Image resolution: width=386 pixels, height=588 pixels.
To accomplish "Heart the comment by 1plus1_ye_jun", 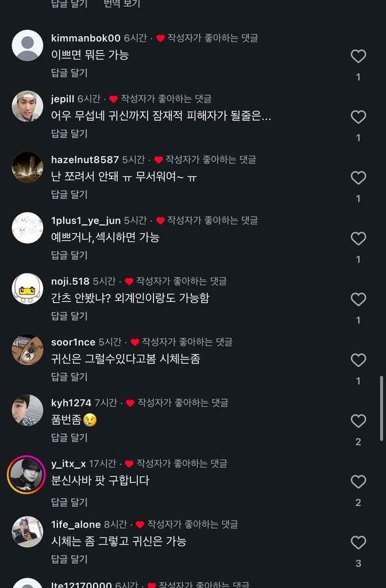I will [x=358, y=239].
